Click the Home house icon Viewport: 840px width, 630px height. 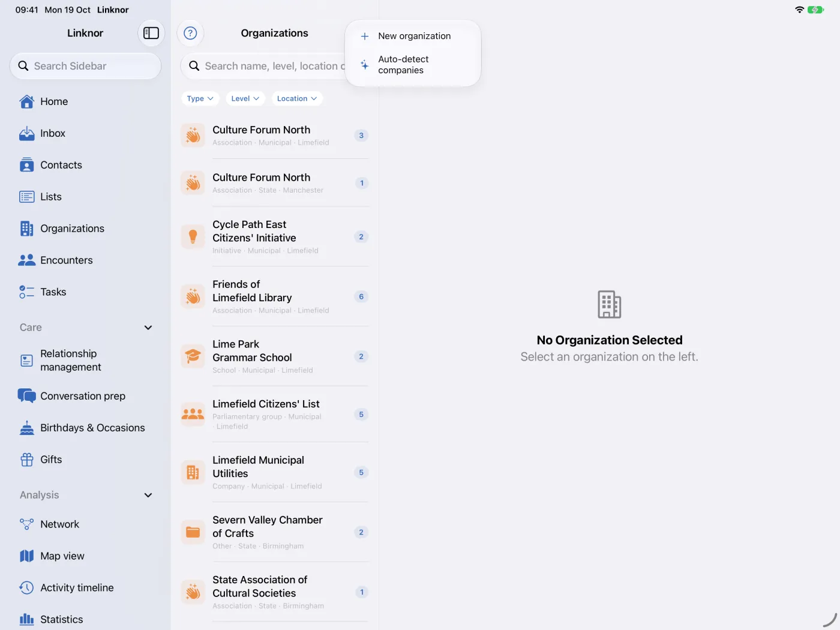point(27,101)
